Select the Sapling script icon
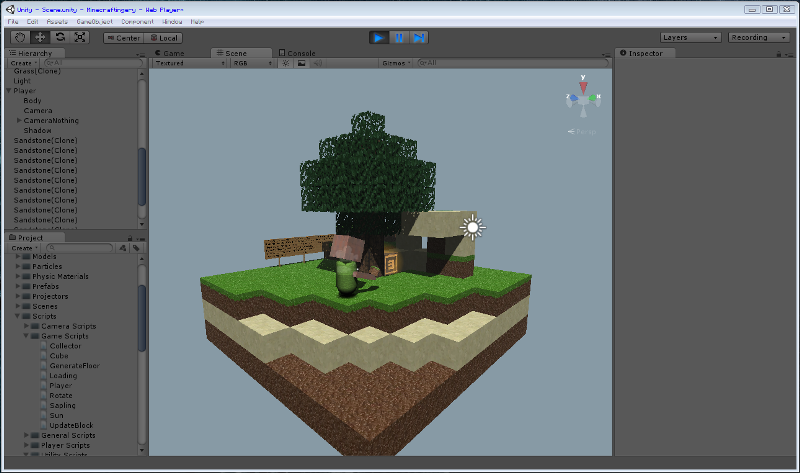The width and height of the screenshot is (800, 473). pyautogui.click(x=44, y=406)
